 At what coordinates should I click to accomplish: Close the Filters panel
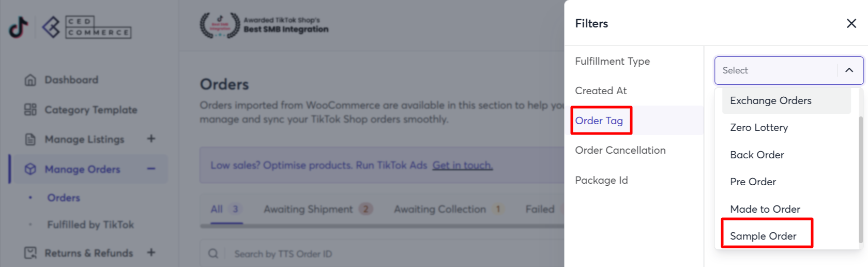pos(851,23)
